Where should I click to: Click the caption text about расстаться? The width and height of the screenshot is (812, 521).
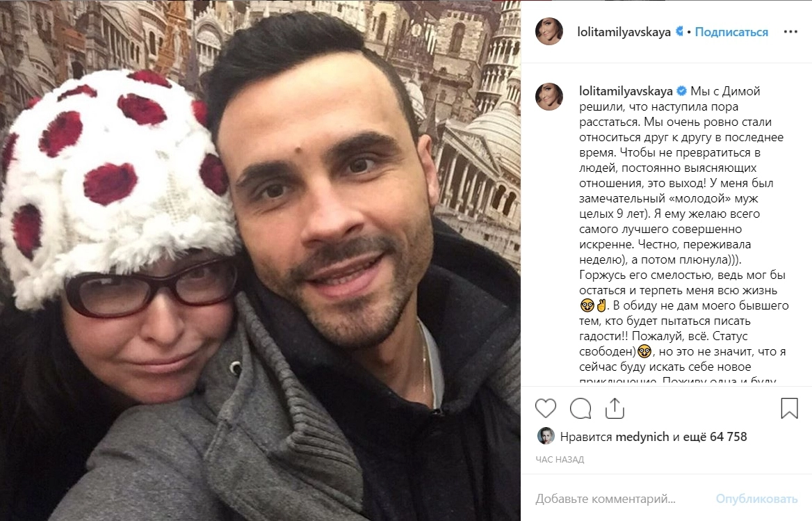(x=683, y=228)
